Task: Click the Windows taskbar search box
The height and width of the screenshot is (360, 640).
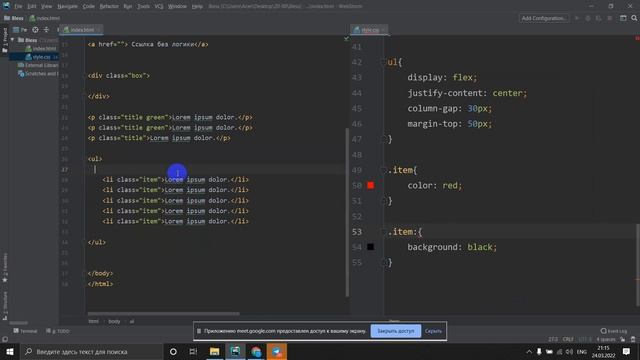Action: point(91,351)
